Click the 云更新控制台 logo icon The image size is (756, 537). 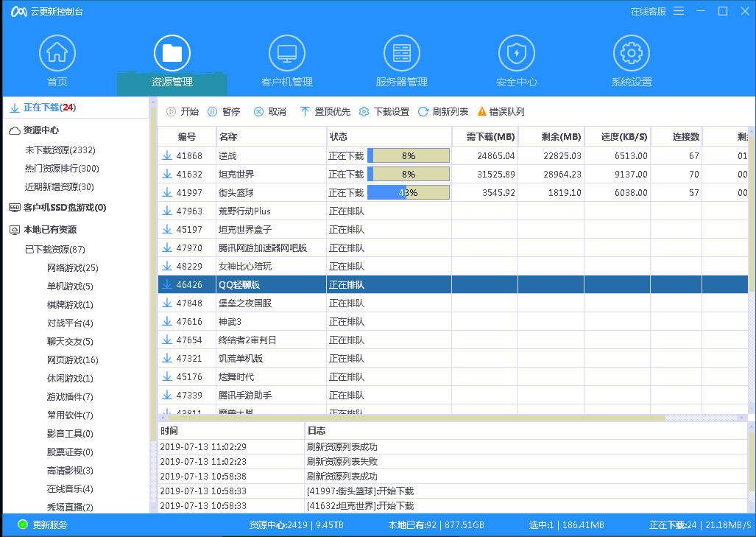[19, 12]
